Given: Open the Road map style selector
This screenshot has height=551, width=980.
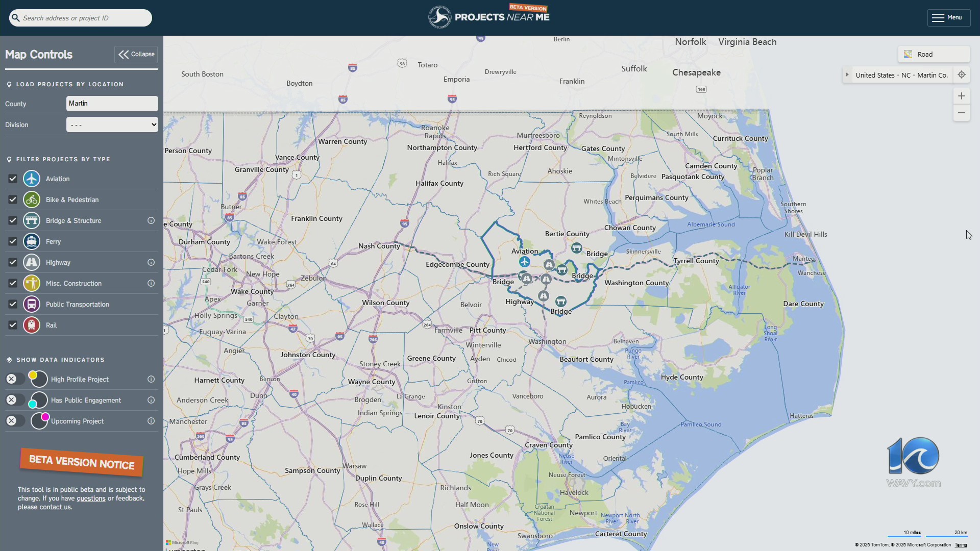Looking at the screenshot, I should [934, 54].
